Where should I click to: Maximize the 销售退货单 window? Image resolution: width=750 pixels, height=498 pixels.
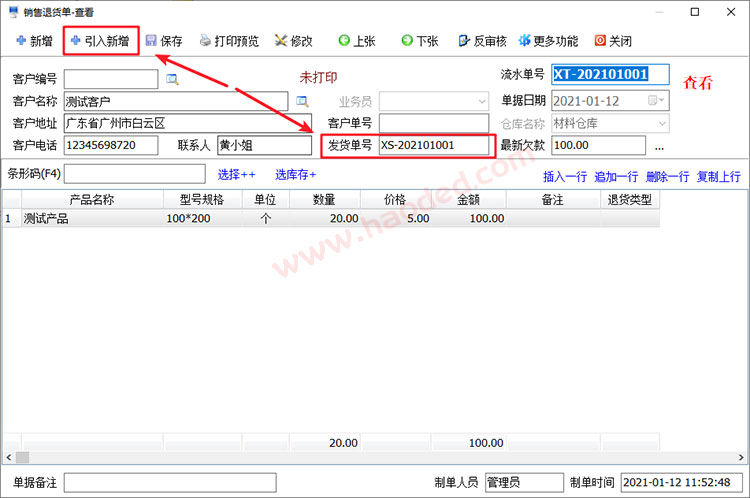click(695, 12)
